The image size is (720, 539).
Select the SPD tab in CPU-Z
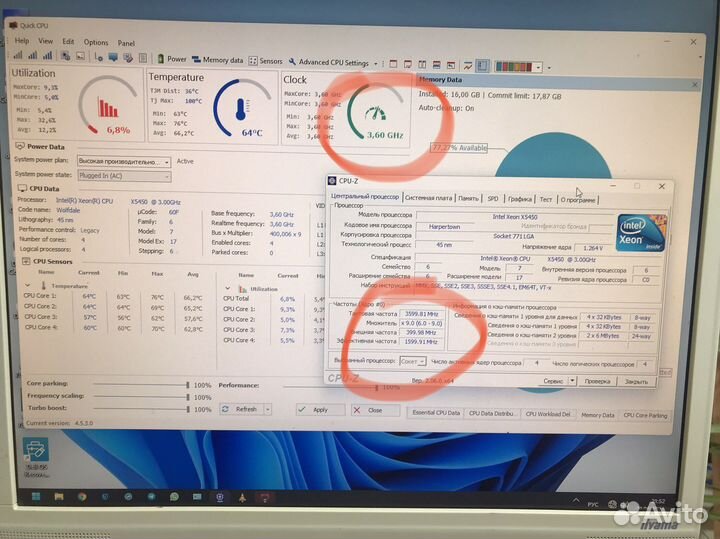(x=493, y=198)
